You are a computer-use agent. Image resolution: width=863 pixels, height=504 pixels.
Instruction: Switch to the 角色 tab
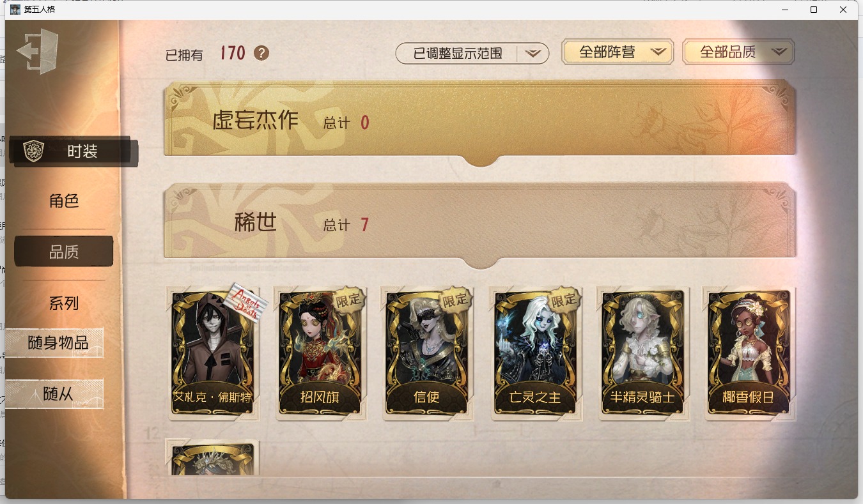tap(64, 201)
